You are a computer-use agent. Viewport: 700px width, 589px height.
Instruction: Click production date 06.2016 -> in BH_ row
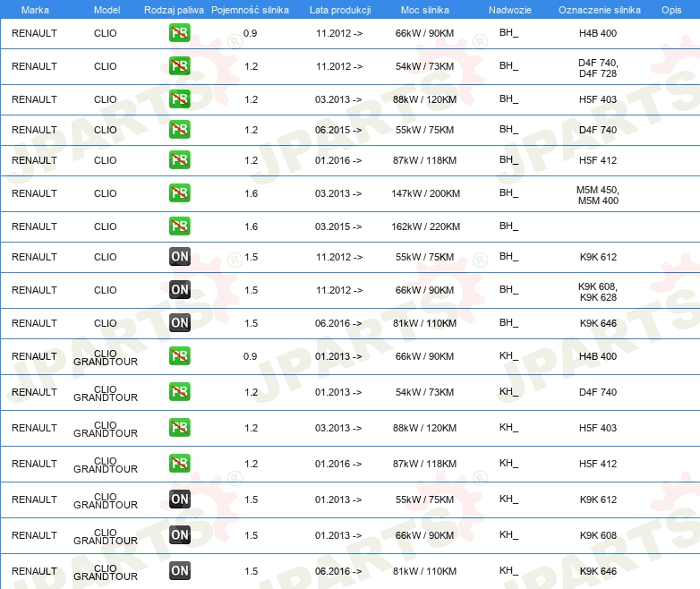(x=338, y=323)
